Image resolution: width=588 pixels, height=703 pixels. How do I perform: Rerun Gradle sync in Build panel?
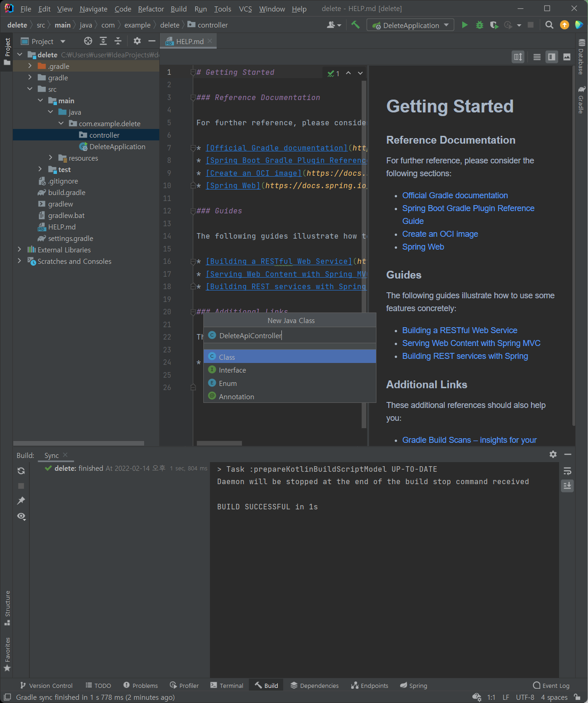[x=21, y=471]
